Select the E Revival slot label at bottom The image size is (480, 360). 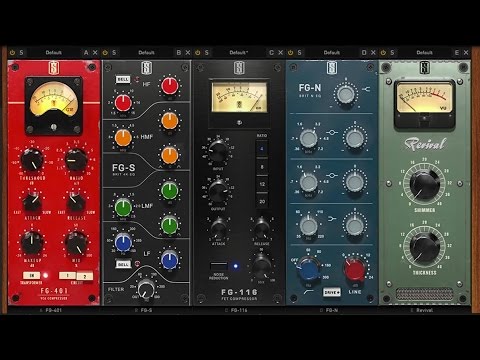(x=422, y=310)
